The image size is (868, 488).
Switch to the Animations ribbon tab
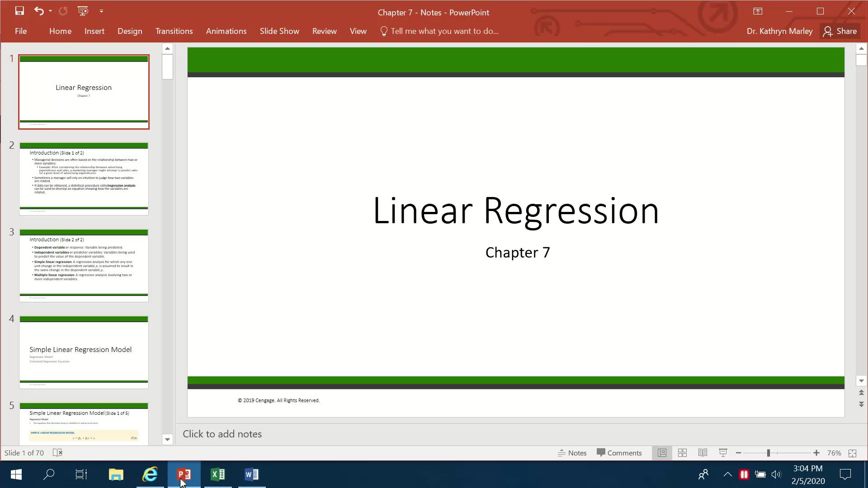226,31
